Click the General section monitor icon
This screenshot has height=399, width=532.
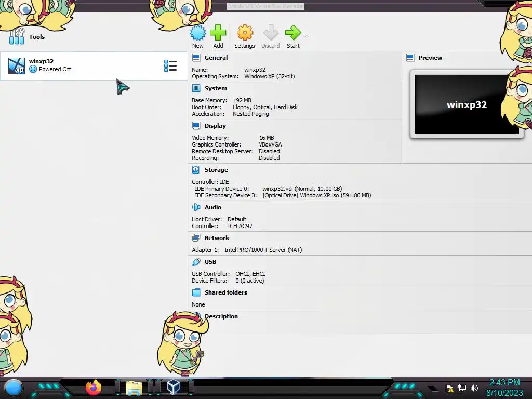point(196,58)
